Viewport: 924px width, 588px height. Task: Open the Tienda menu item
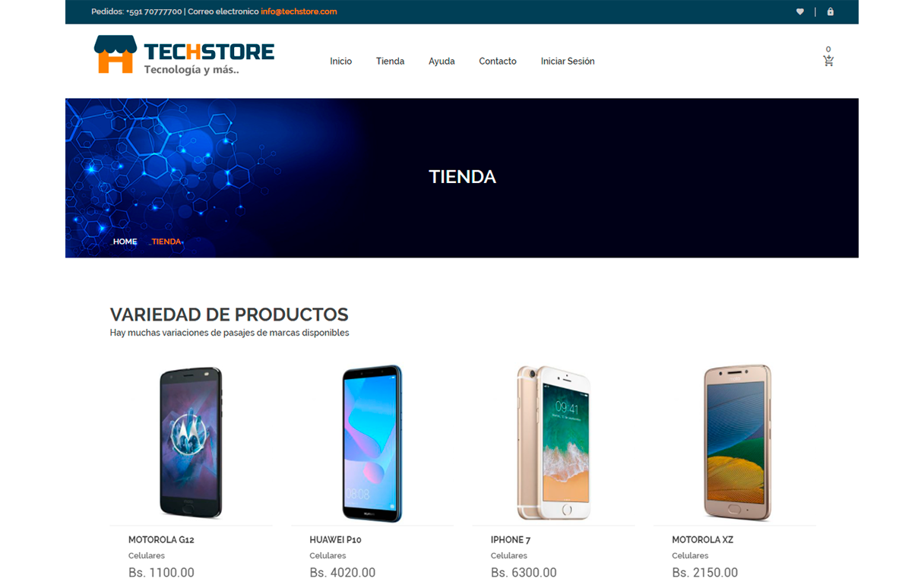click(x=390, y=62)
